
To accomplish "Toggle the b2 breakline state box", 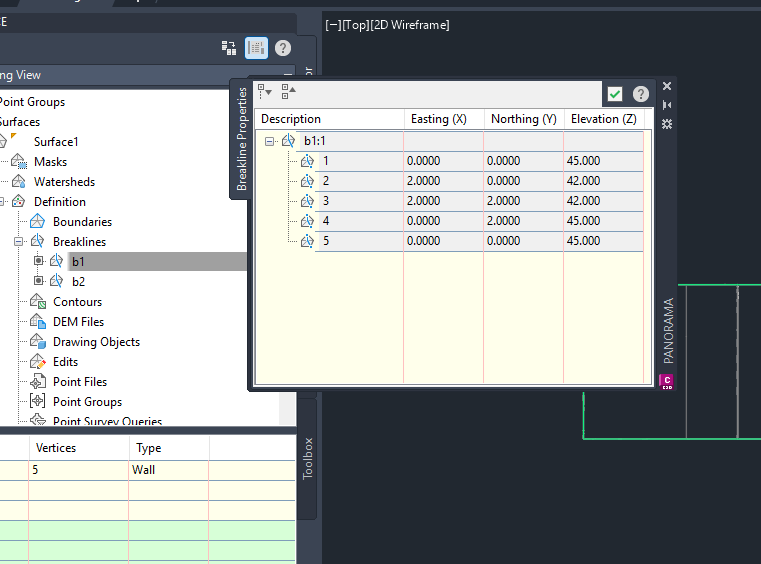I will point(38,281).
